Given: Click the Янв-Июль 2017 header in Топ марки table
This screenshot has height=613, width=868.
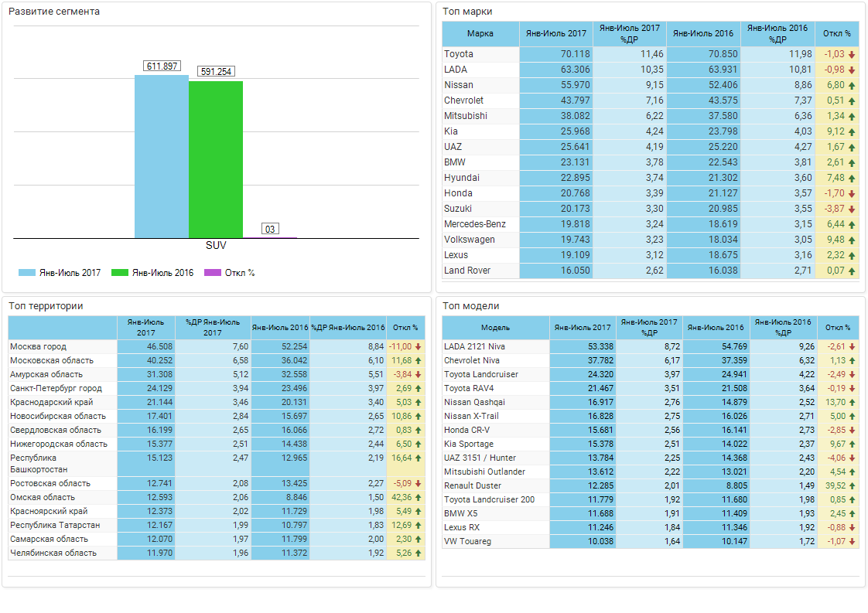Looking at the screenshot, I should 556,34.
